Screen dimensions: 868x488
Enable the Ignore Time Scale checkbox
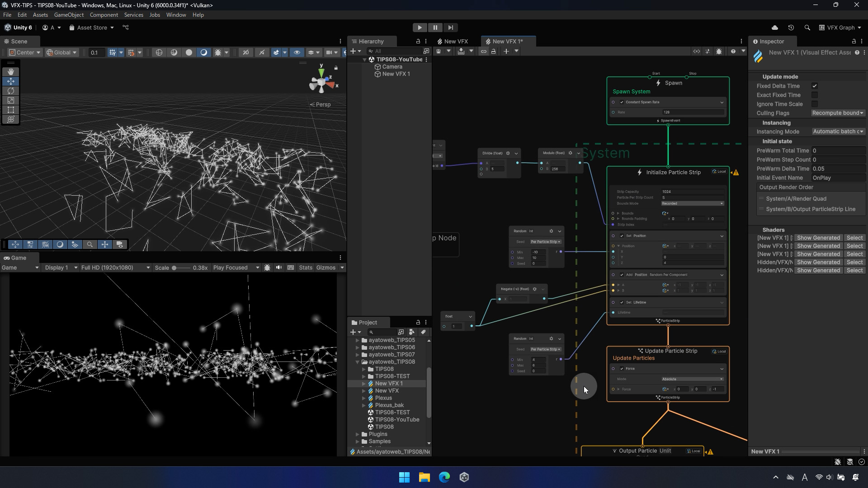815,104
